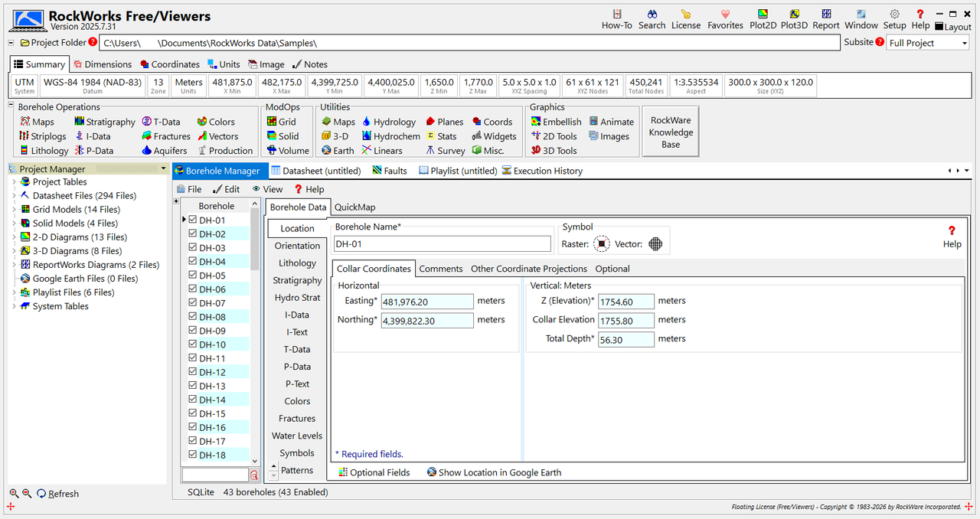Open the Widgets utility

coord(494,136)
